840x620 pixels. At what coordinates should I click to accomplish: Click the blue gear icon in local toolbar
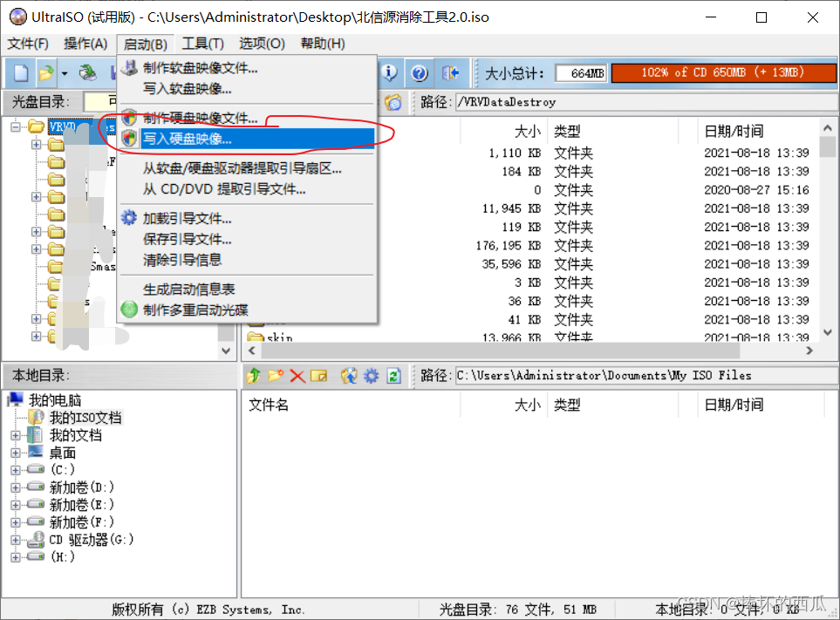click(372, 376)
